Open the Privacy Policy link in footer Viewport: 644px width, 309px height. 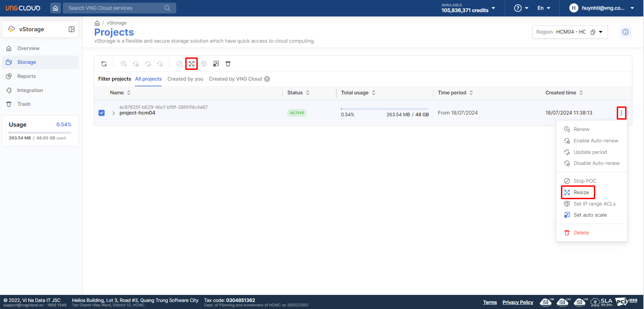click(518, 302)
